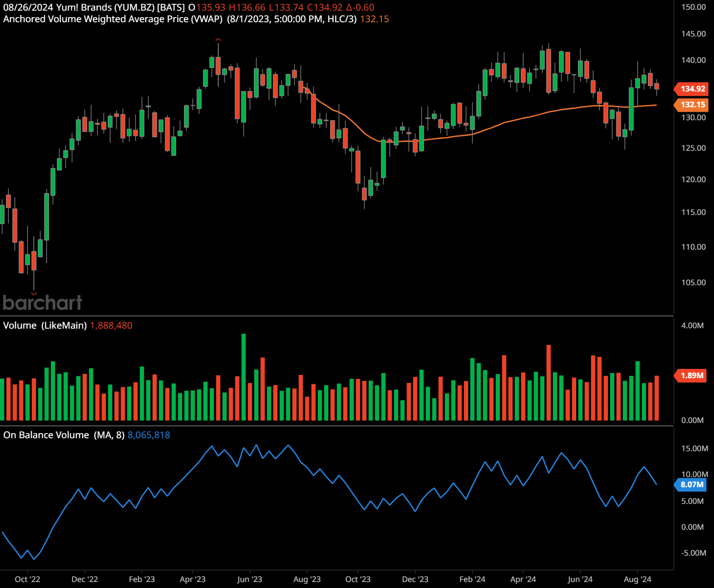Click the low price L133.74 in header

point(286,7)
